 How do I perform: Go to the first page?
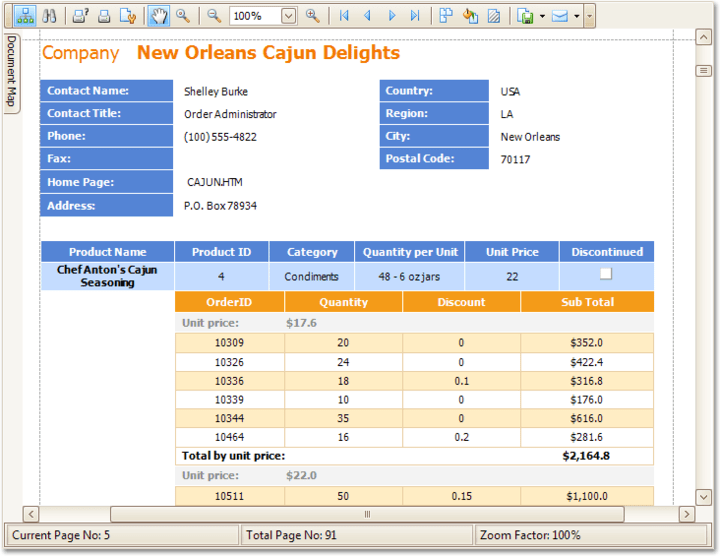tap(345, 16)
